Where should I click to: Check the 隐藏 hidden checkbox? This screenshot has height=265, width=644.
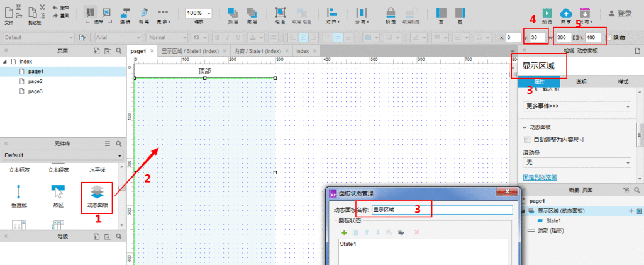pos(609,37)
